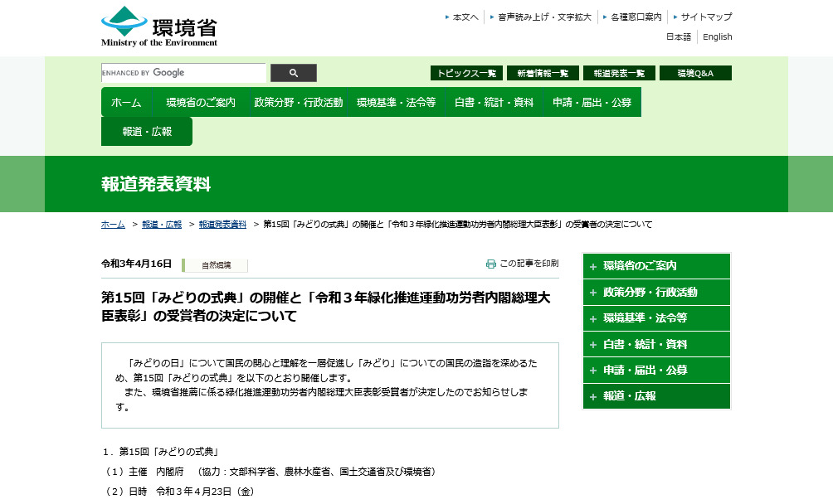833x504 pixels.
Task: Select 報道・広報 in the main navigation
Action: pos(147,132)
